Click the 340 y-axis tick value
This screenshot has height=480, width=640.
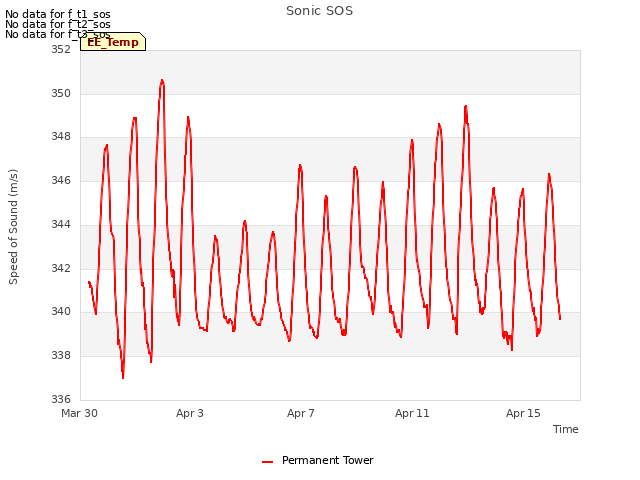[x=61, y=311]
